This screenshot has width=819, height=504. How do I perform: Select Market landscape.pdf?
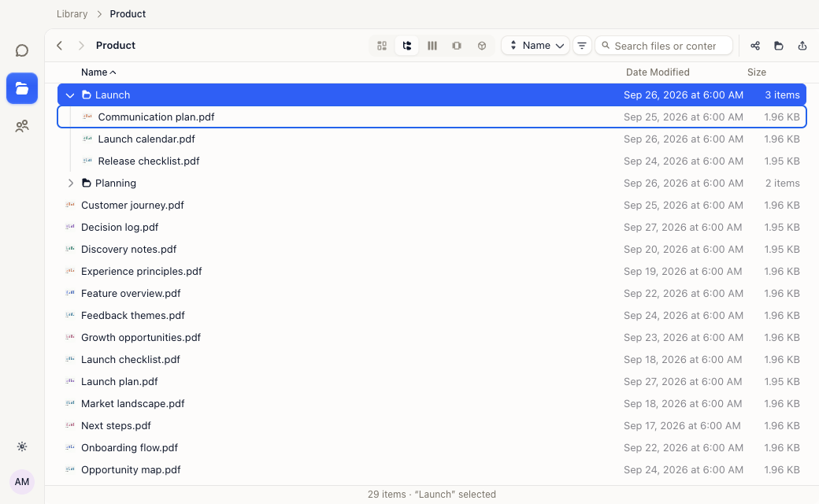[x=432, y=404]
